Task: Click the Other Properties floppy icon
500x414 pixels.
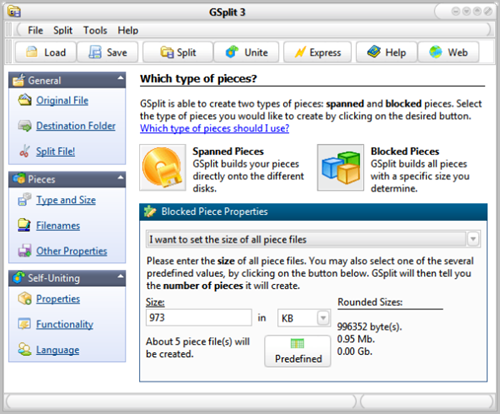Action: [x=24, y=251]
